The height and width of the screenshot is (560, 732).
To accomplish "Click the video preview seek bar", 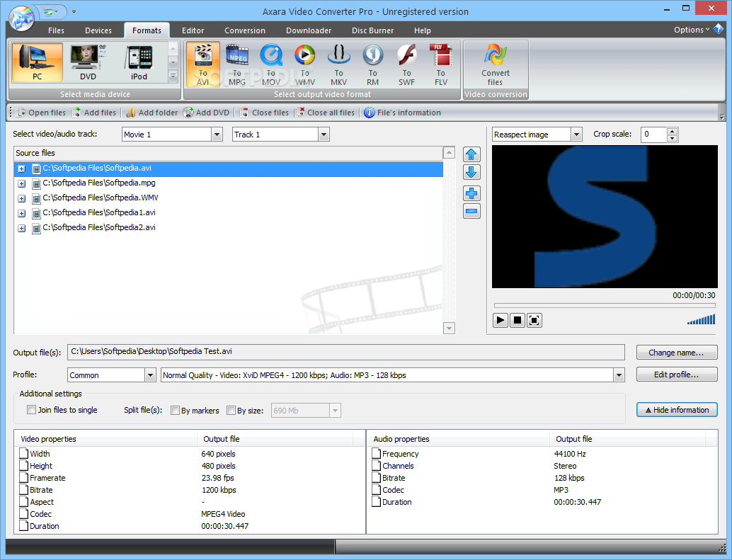I will coord(605,306).
